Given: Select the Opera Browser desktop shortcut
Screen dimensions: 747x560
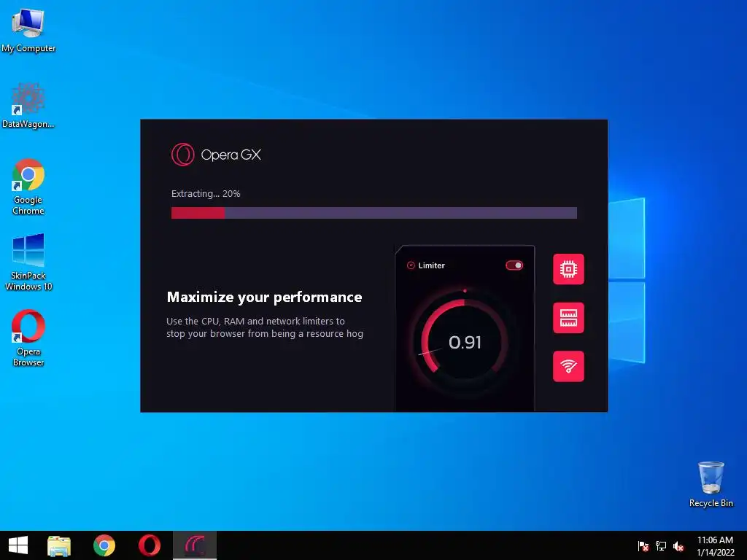Looking at the screenshot, I should coord(28,338).
